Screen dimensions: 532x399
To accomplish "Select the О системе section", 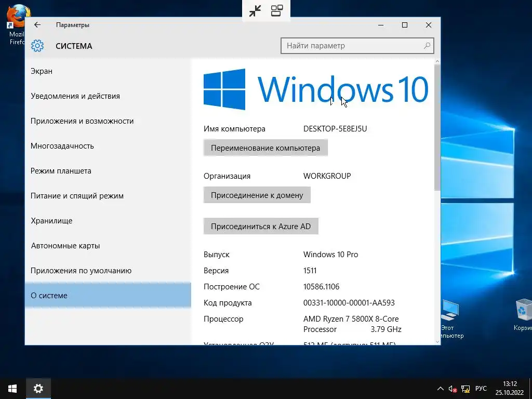I will point(108,296).
